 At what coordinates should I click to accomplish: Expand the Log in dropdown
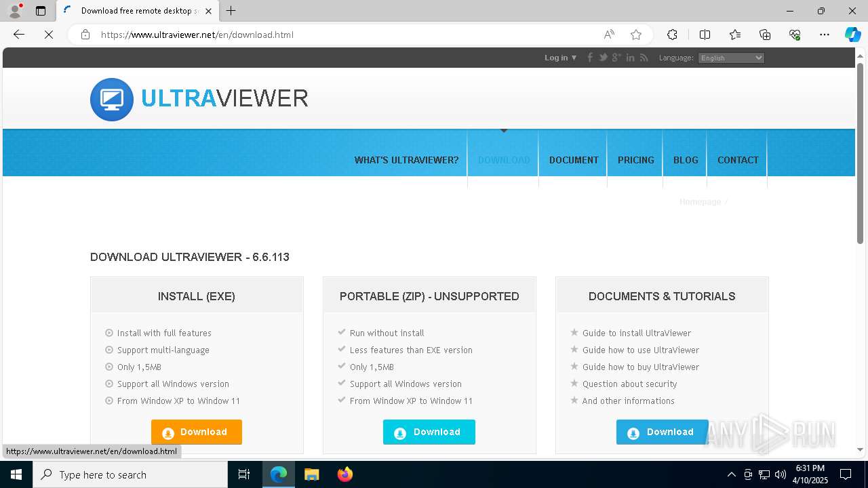click(560, 58)
